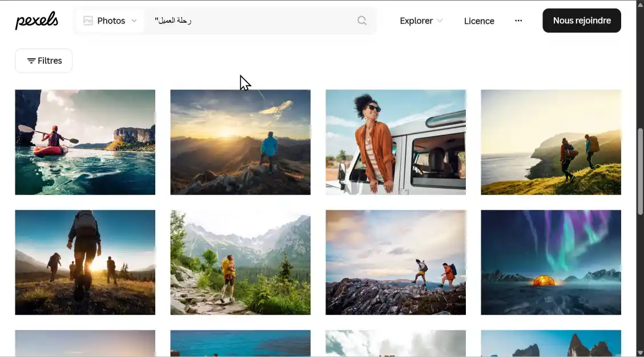Open the Licence page
The image size is (644, 357).
click(x=479, y=21)
